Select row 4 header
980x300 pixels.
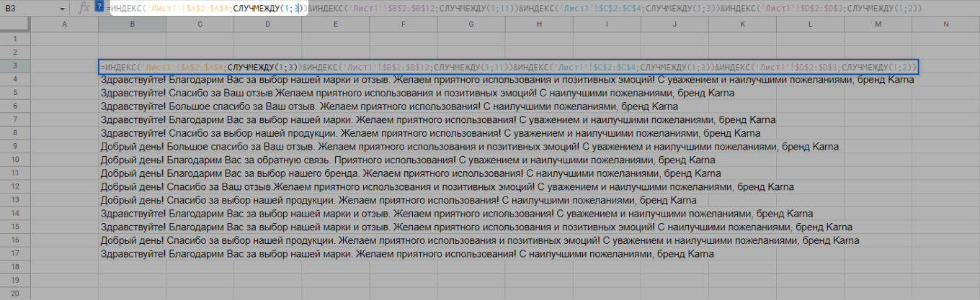pyautogui.click(x=16, y=80)
